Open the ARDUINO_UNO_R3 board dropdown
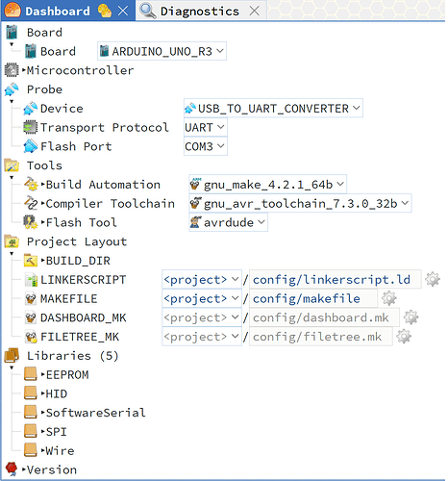The width and height of the screenshot is (448, 481). click(x=162, y=51)
